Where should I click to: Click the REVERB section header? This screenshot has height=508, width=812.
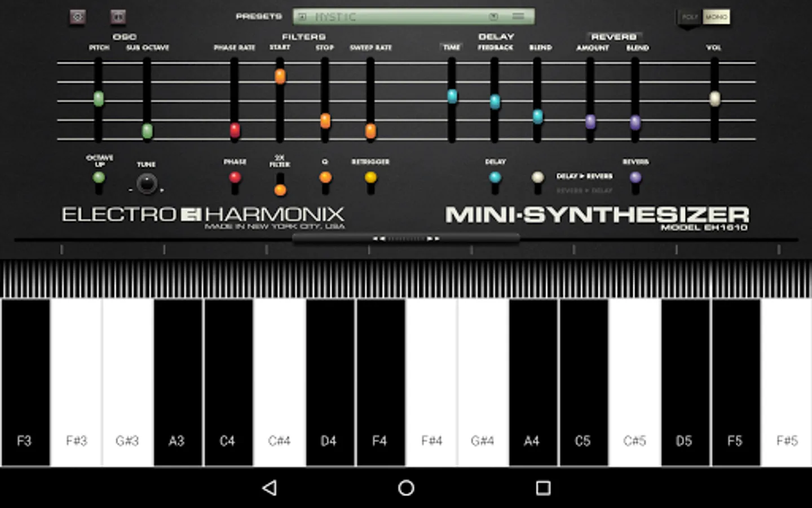tap(614, 37)
